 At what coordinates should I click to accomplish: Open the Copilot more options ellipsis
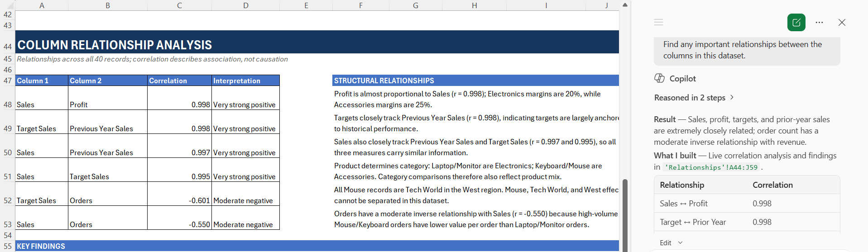(x=819, y=22)
